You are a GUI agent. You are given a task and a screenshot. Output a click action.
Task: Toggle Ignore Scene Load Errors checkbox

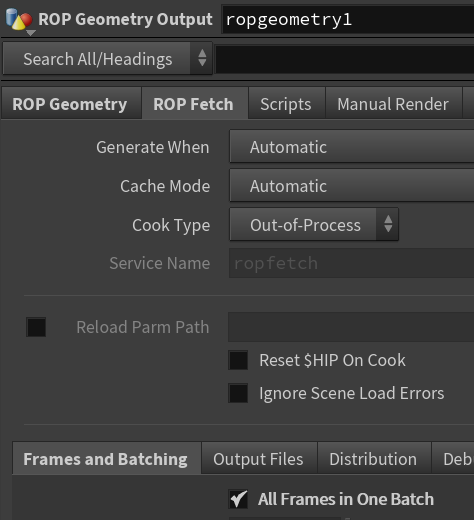click(x=238, y=393)
